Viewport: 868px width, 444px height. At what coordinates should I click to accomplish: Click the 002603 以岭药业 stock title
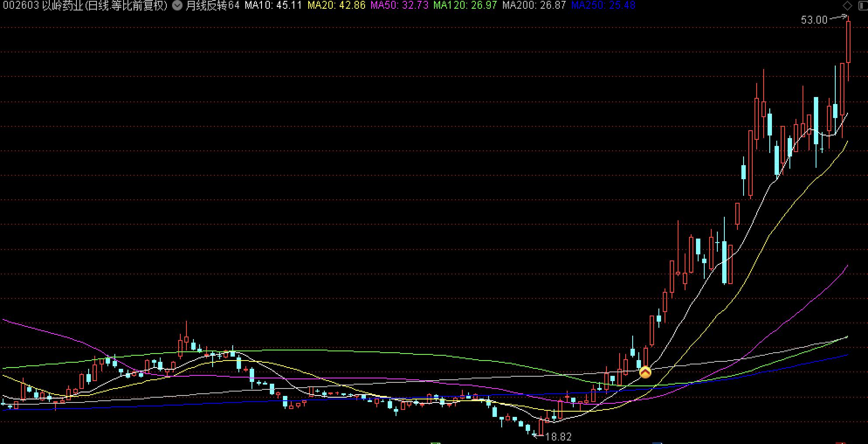click(84, 5)
